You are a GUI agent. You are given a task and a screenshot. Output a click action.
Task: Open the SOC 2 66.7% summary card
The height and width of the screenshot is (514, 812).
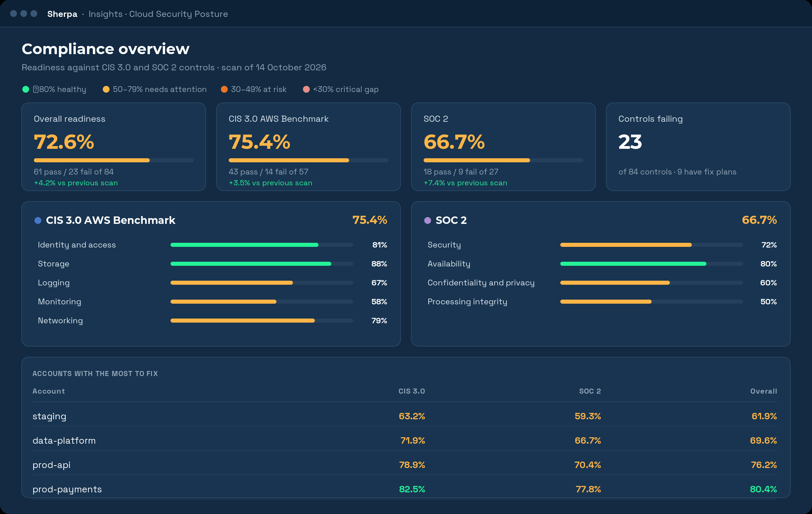tap(503, 147)
